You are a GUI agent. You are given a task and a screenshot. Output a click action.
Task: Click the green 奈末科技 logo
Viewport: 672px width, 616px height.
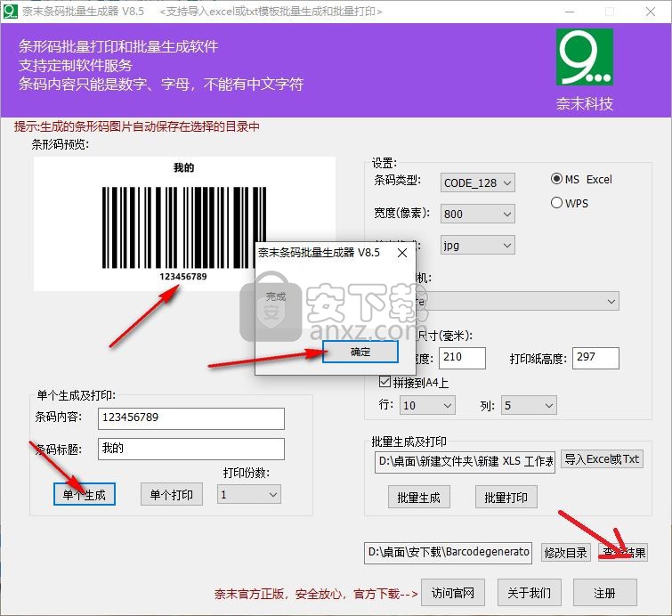tap(584, 57)
